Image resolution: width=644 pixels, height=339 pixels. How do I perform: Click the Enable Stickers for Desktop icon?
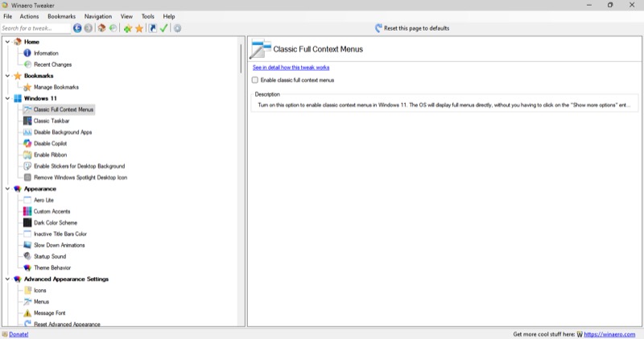click(x=27, y=166)
